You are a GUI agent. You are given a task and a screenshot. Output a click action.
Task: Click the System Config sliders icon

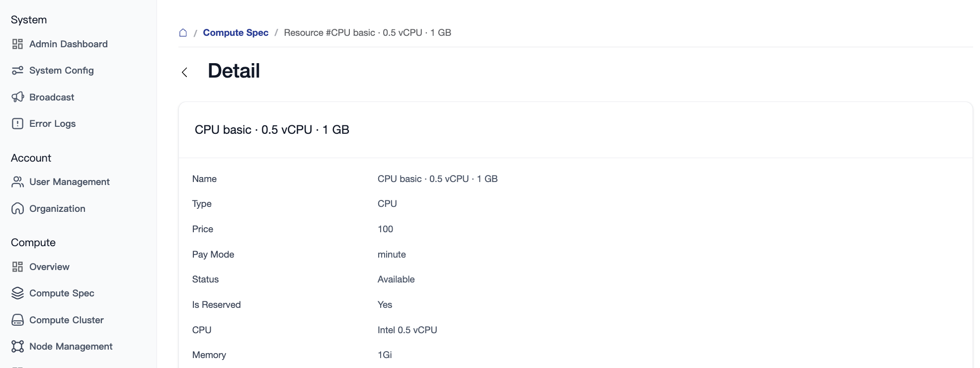point(17,71)
